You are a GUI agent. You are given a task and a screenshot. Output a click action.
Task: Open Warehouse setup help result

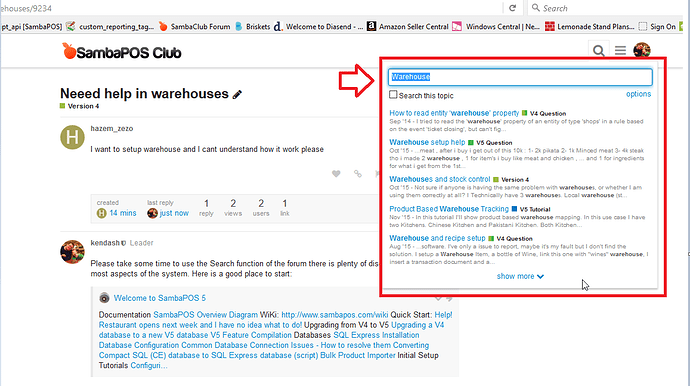coord(427,142)
